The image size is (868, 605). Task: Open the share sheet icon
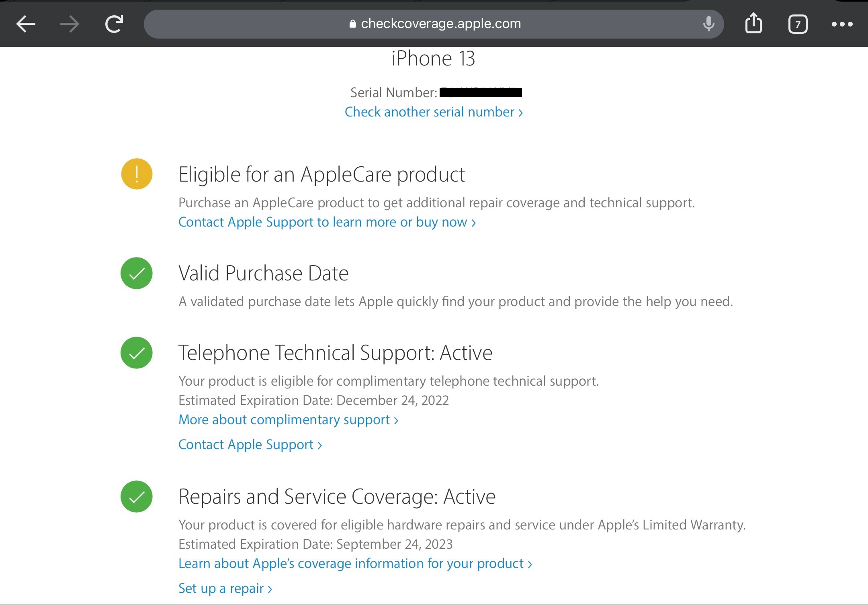coord(754,23)
